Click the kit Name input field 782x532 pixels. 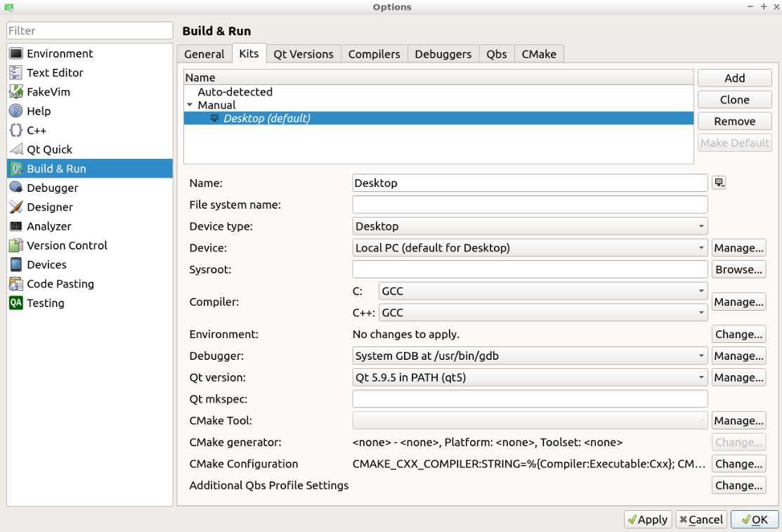530,183
